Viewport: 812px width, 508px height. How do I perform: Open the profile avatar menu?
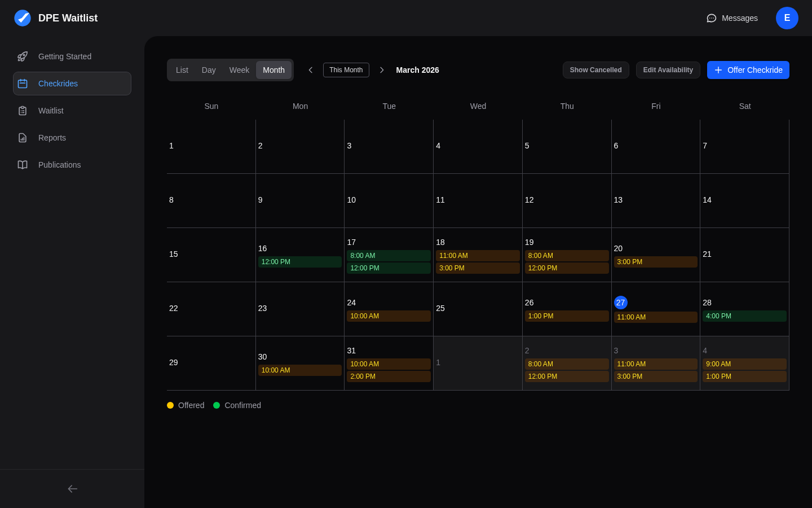[787, 18]
